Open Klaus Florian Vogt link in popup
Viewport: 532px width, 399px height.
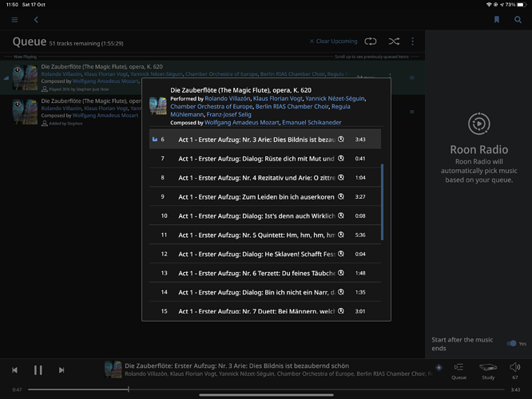click(x=277, y=99)
